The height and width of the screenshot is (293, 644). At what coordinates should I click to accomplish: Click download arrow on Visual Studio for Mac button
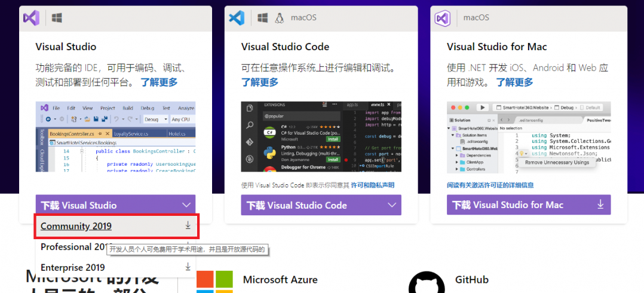[600, 205]
